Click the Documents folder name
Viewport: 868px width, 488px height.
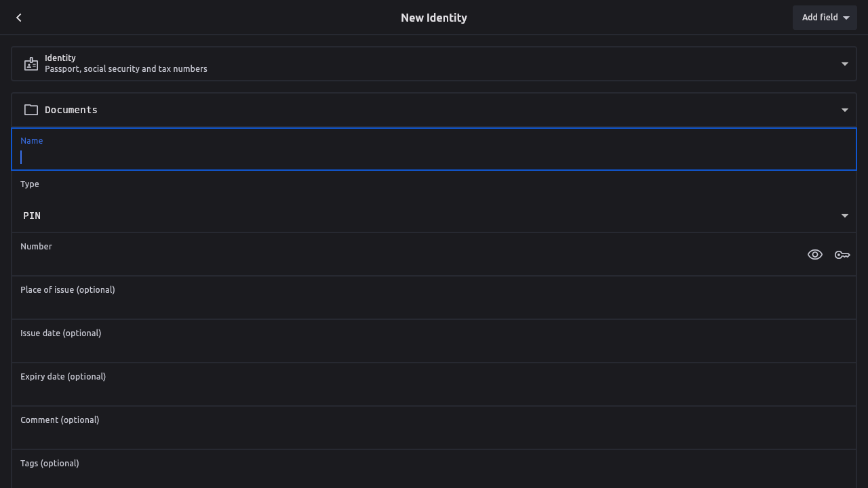[71, 110]
